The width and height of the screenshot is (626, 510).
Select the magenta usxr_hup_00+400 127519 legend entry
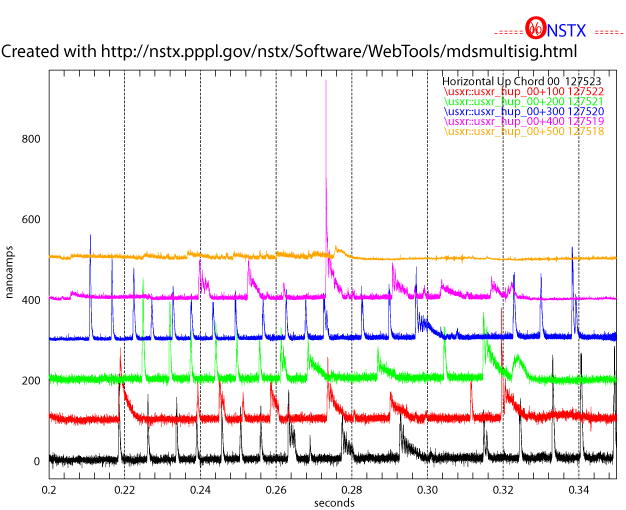pyautogui.click(x=523, y=121)
